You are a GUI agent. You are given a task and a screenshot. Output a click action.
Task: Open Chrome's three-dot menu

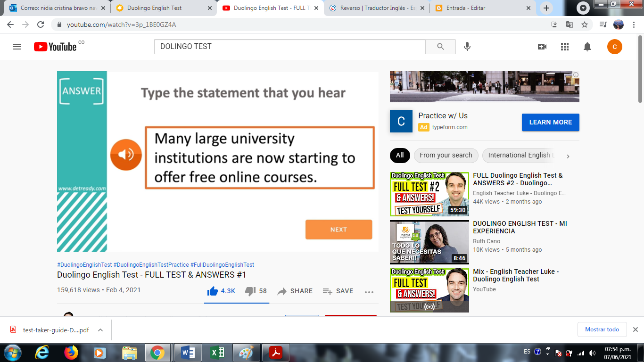(635, 25)
